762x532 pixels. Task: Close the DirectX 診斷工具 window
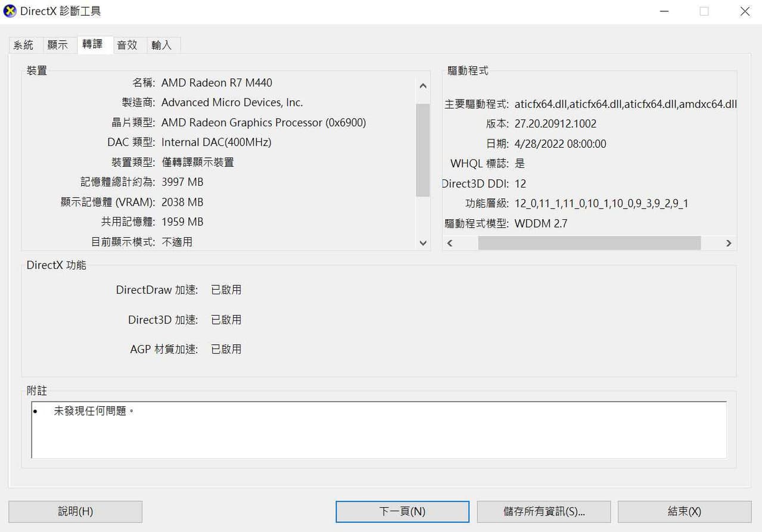[745, 11]
